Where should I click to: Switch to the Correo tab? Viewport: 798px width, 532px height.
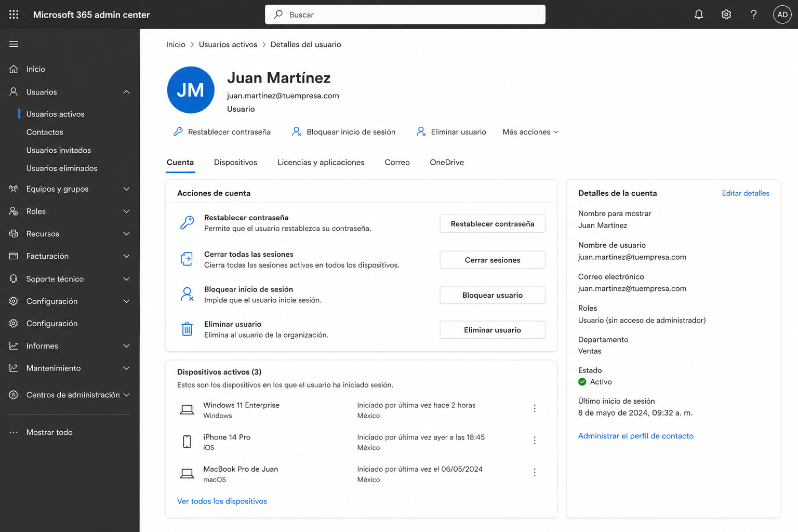(x=397, y=163)
